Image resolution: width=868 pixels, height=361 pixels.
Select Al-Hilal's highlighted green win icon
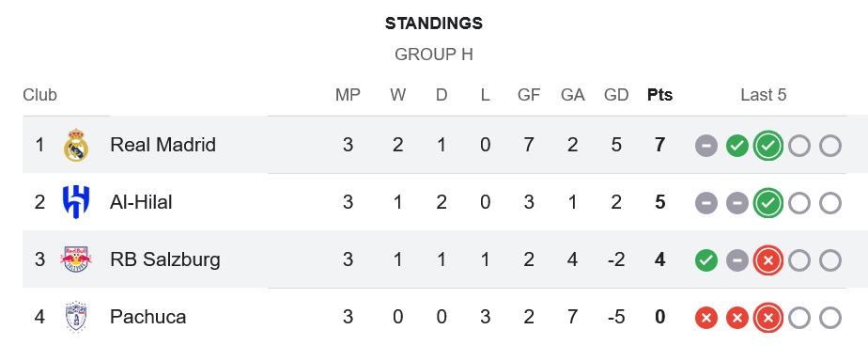point(768,203)
